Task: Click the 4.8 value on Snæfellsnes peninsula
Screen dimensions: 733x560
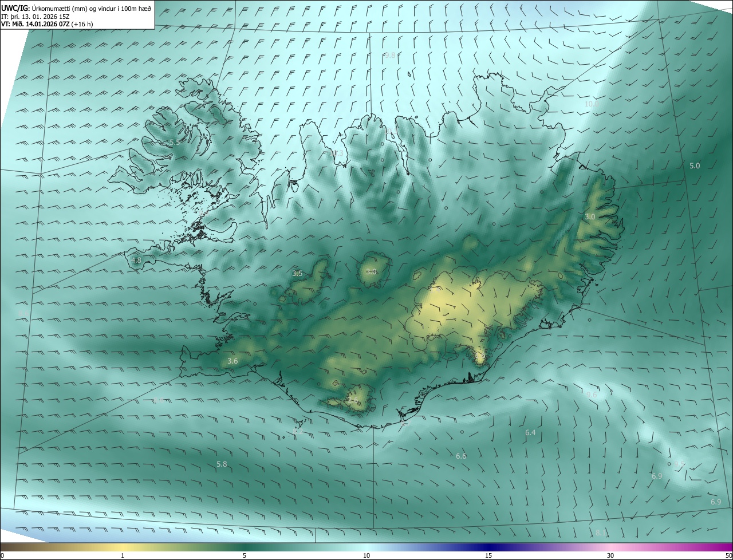Action: click(136, 260)
